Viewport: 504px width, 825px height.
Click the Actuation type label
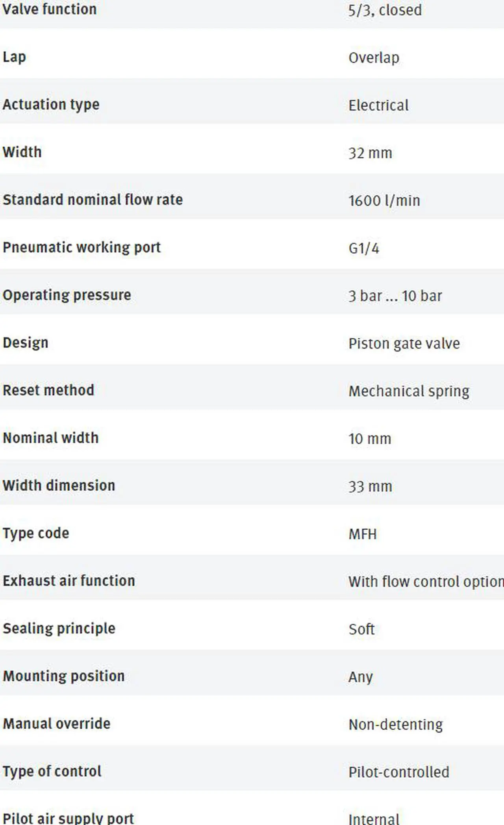(x=51, y=105)
